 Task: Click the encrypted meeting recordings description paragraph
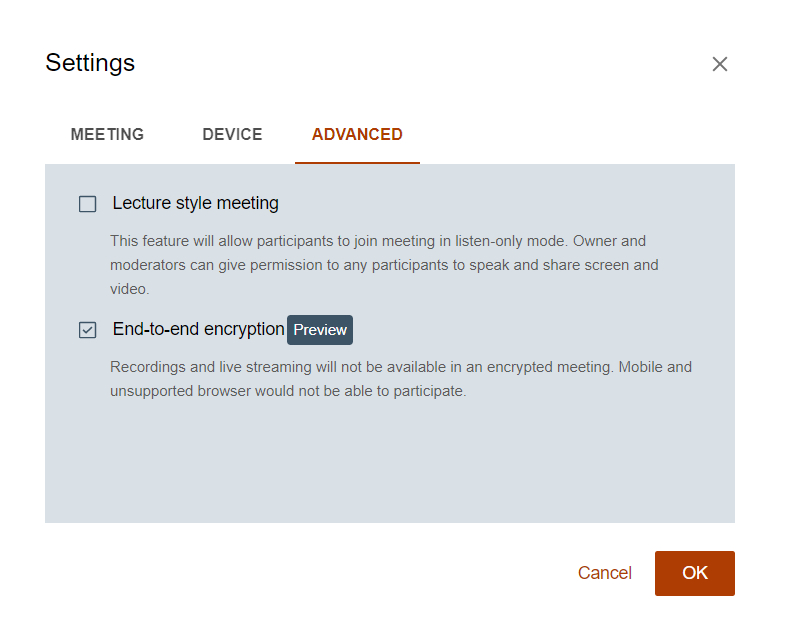400,379
